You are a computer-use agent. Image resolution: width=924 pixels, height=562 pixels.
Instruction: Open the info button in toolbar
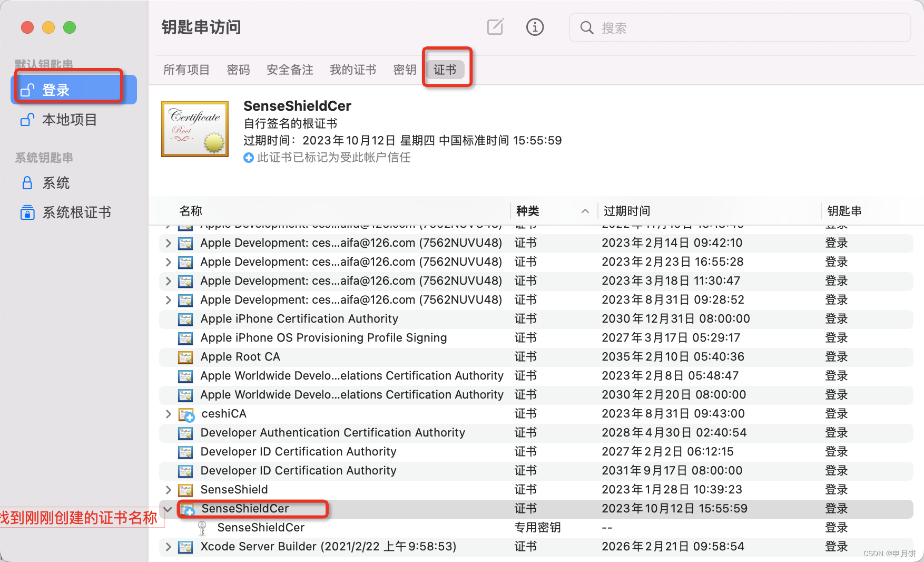(x=535, y=27)
